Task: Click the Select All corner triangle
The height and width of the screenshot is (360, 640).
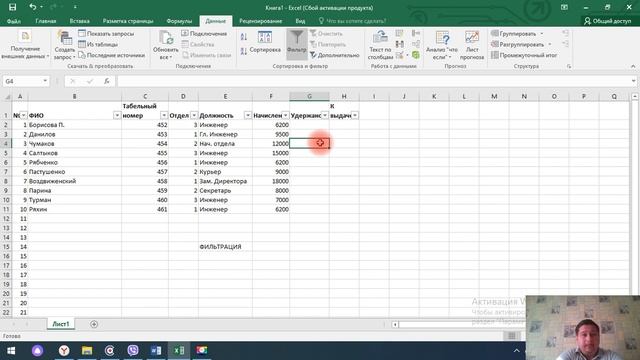Action: point(7,97)
